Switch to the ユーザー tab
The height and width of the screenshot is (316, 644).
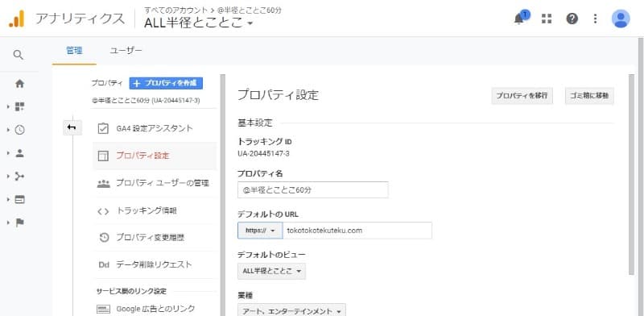(126, 51)
